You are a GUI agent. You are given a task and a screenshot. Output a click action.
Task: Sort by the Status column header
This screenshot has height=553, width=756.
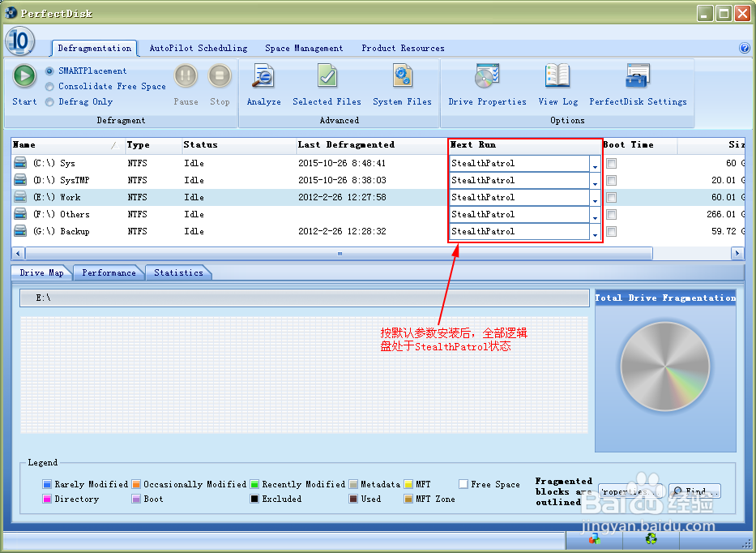(x=238, y=145)
